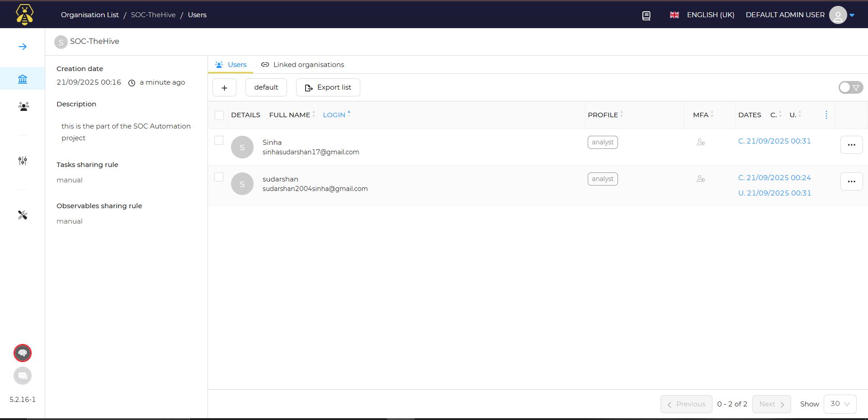Open sidebar sliders settings icon

pos(23,161)
